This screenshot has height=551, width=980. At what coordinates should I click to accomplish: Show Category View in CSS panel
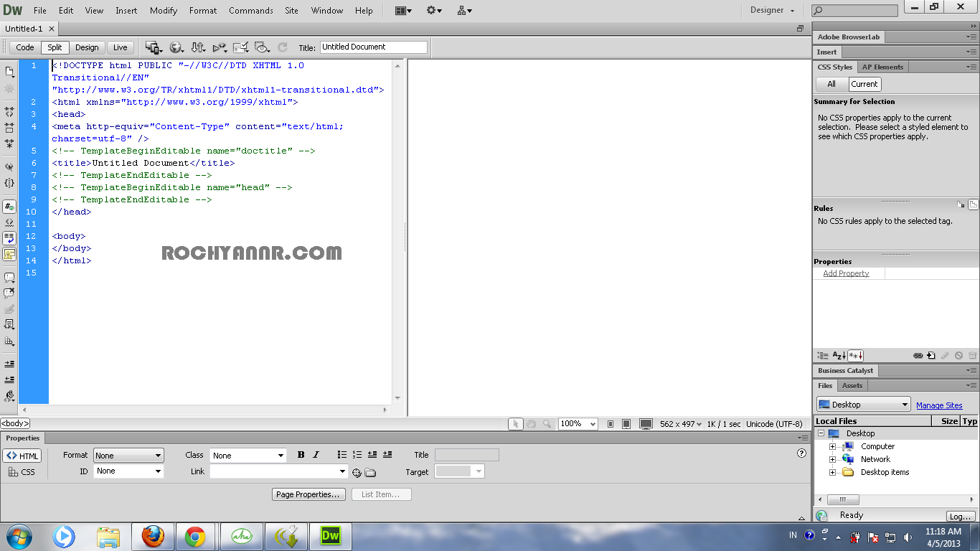coord(822,356)
